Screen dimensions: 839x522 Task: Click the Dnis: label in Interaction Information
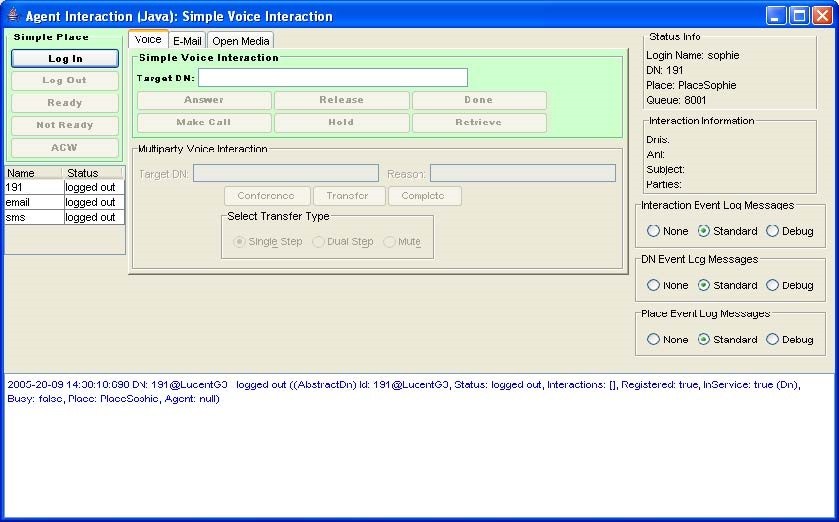click(658, 140)
